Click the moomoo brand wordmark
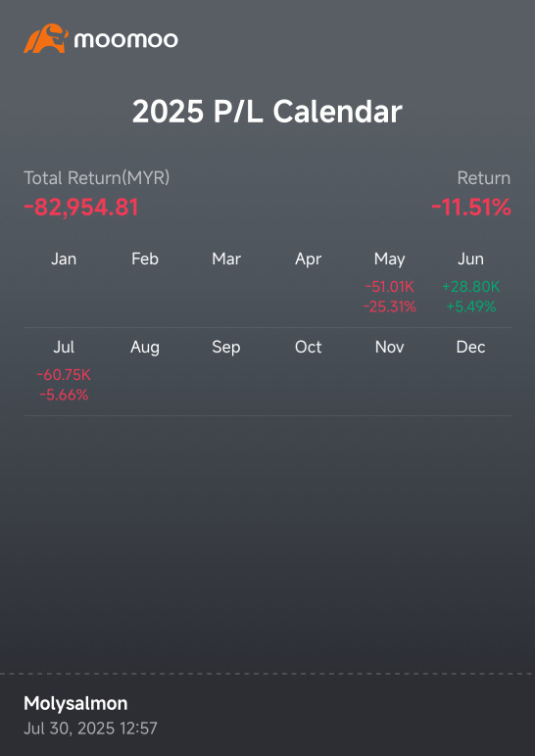535x756 pixels. 125,39
